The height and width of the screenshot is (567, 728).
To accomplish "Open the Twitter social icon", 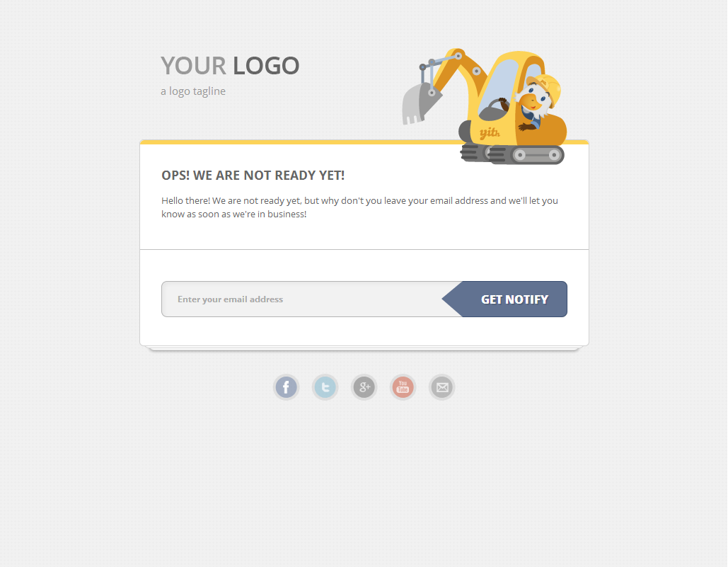I will click(x=325, y=386).
